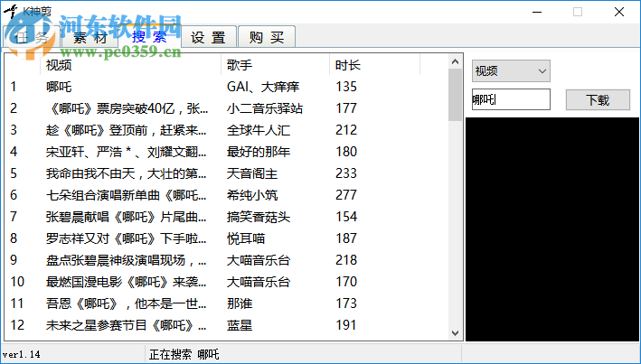Click the up arrow of the results scrollbar
The width and height of the screenshot is (641, 364).
click(x=456, y=61)
